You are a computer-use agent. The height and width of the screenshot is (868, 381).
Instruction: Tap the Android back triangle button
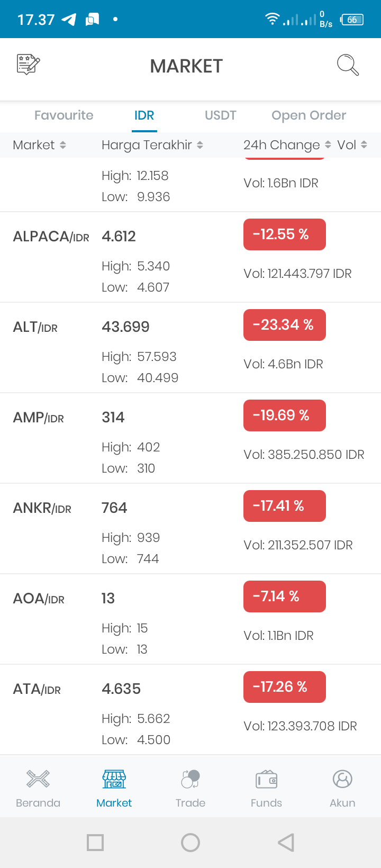tap(286, 843)
